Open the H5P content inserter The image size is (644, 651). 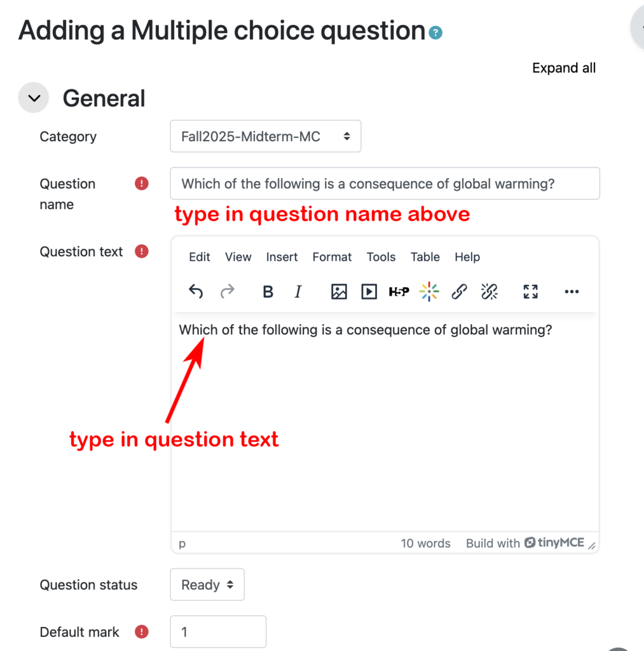click(x=399, y=292)
